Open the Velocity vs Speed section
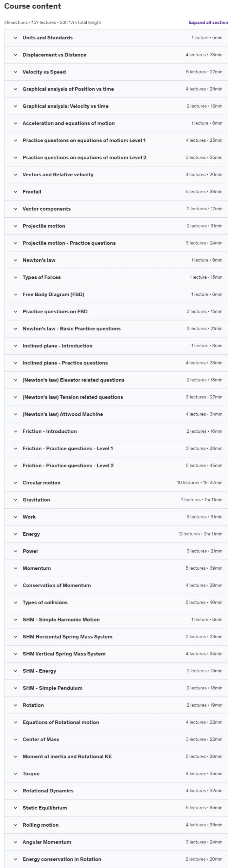This screenshot has width=228, height=868. (116, 72)
